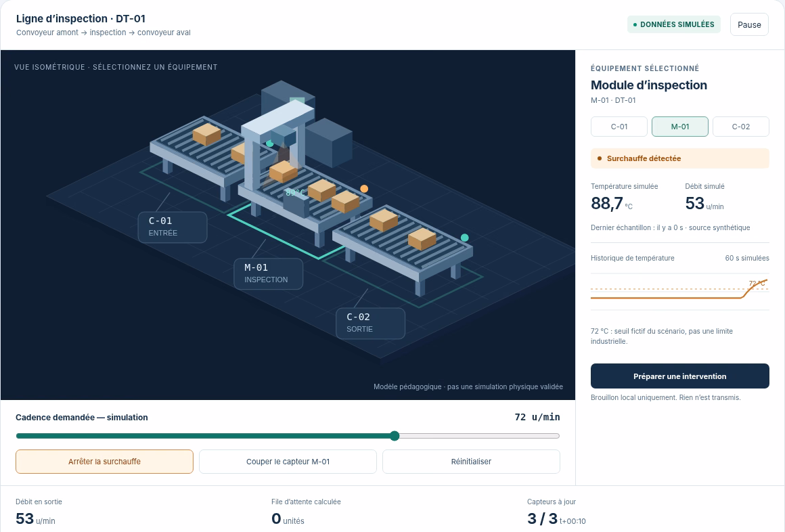This screenshot has height=532, width=785.
Task: Switch to the C-01 equipment tab
Action: [x=619, y=127]
